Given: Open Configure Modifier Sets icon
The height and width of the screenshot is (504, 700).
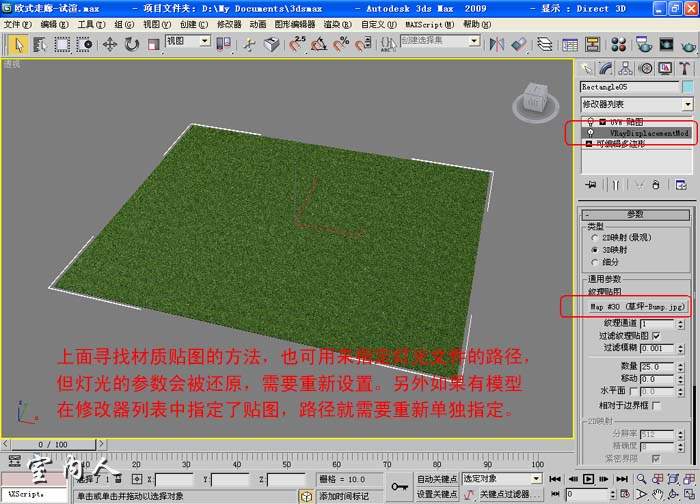Looking at the screenshot, I should click(x=681, y=185).
